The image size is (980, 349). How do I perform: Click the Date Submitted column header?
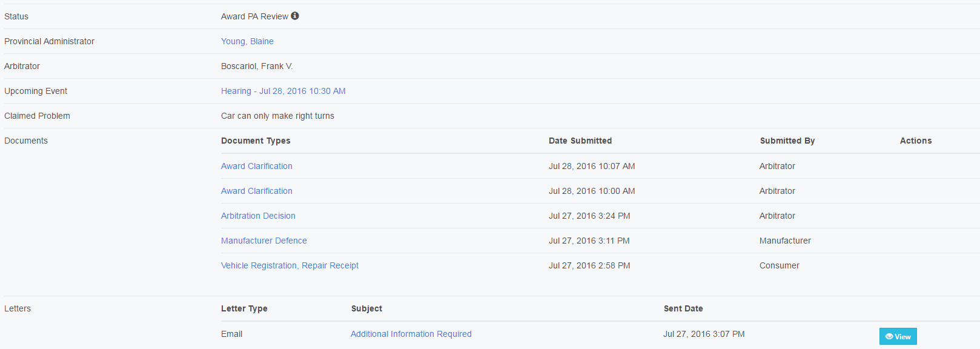coord(580,141)
